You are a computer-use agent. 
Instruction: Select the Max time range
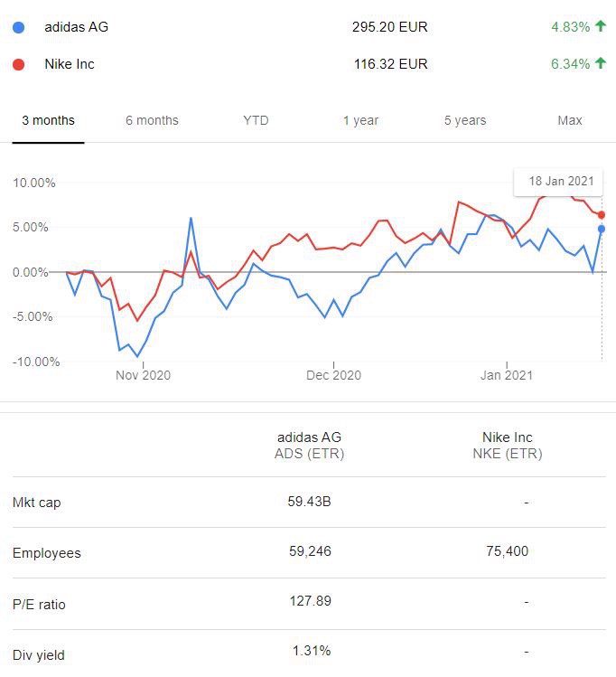[569, 120]
